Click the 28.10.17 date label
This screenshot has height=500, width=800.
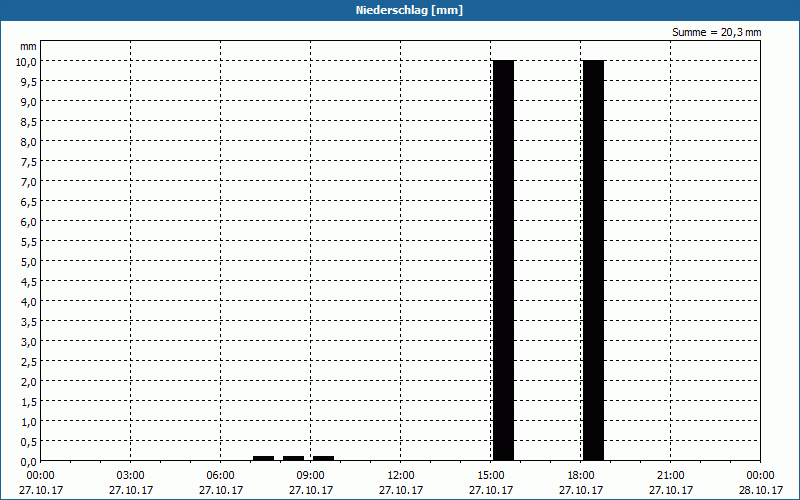(760, 490)
